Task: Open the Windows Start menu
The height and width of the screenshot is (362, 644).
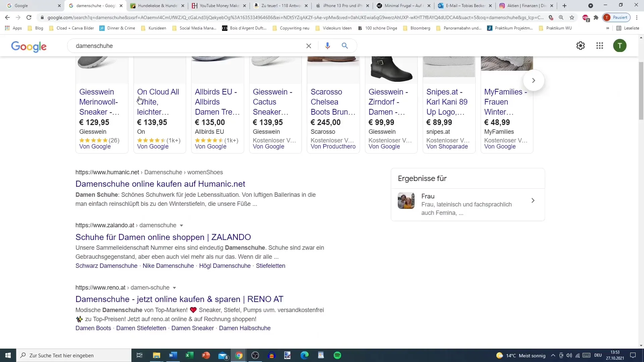Action: (x=8, y=355)
